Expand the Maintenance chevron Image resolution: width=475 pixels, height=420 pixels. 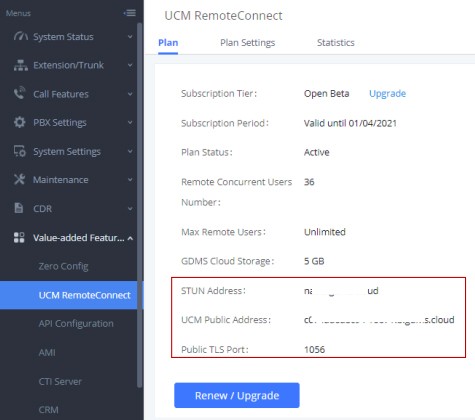130,180
